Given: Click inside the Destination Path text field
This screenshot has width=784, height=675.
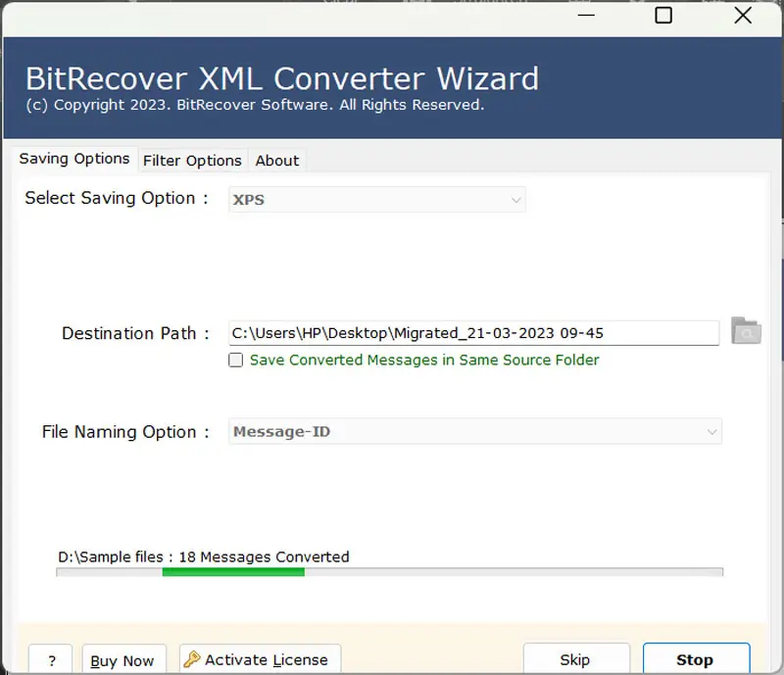Looking at the screenshot, I should tap(473, 333).
